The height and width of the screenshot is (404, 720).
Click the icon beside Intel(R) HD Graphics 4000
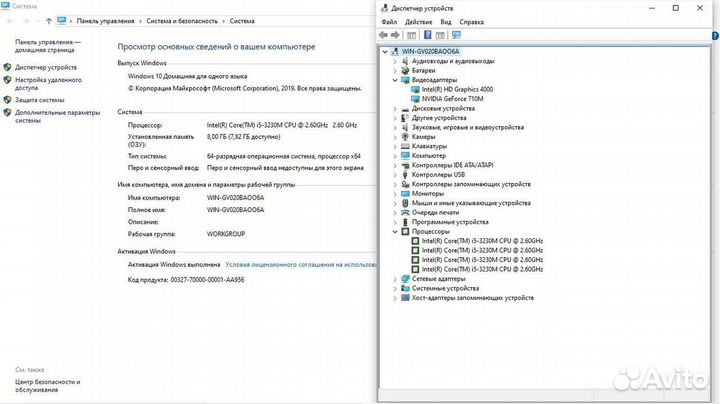point(415,90)
